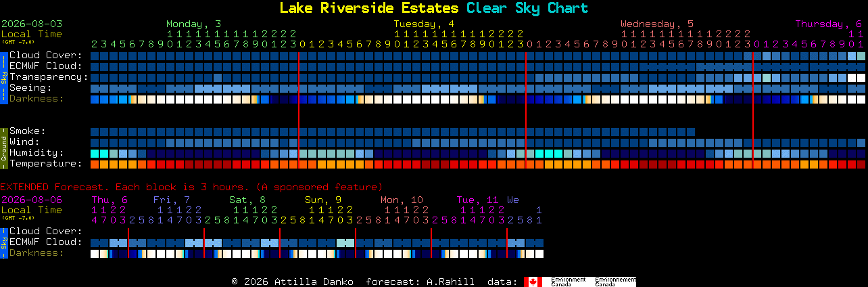
Task: Click the pale cyan ECMWF block in the extended forecast
Action: click(x=345, y=242)
